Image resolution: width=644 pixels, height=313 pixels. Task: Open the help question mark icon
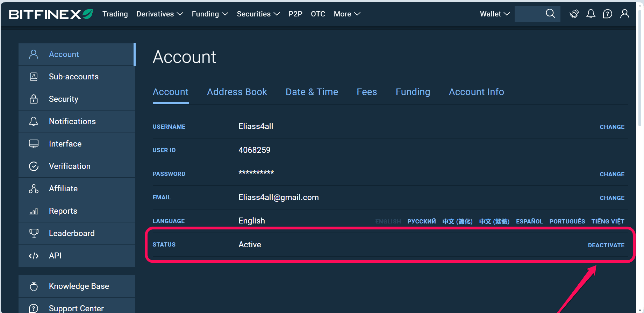pos(608,14)
